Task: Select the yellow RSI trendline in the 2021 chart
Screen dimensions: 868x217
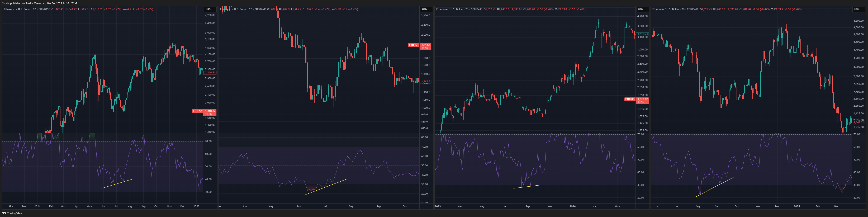Action: point(117,184)
